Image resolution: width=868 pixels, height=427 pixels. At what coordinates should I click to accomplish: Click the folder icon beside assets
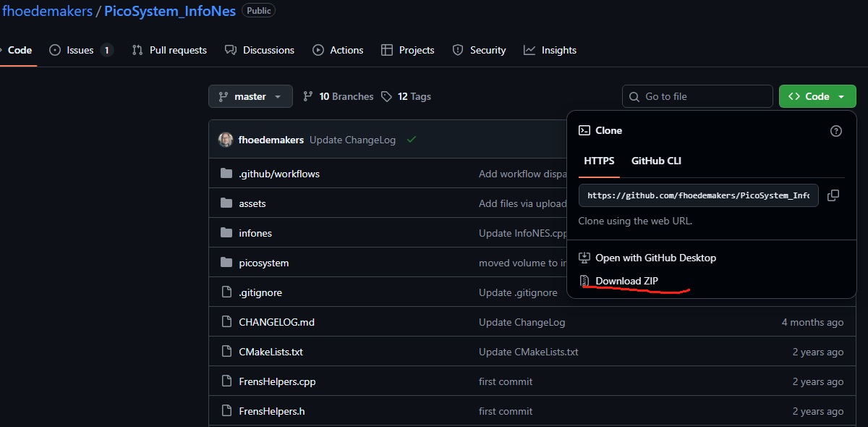click(226, 203)
